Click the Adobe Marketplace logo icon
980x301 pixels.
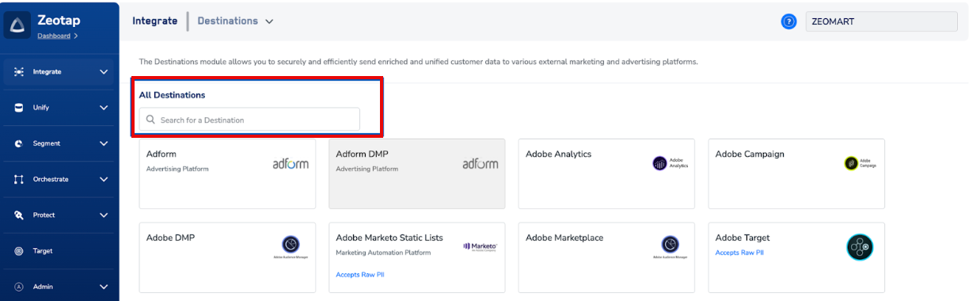670,247
